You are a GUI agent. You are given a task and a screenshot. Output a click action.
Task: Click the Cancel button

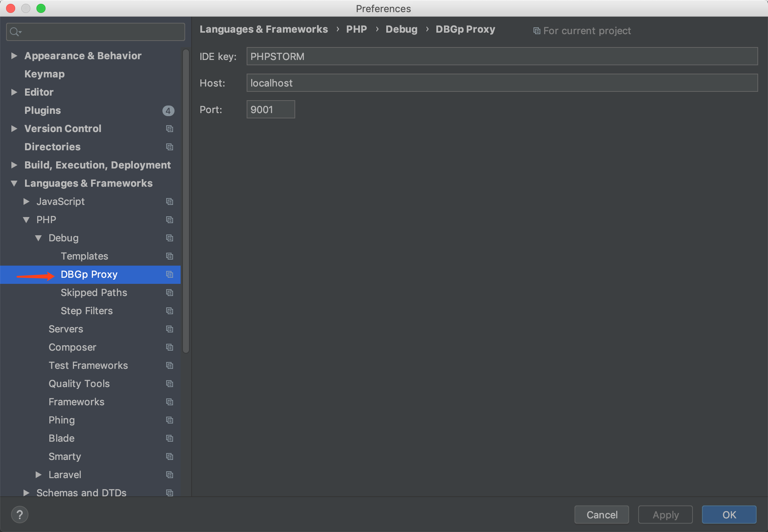pyautogui.click(x=601, y=515)
